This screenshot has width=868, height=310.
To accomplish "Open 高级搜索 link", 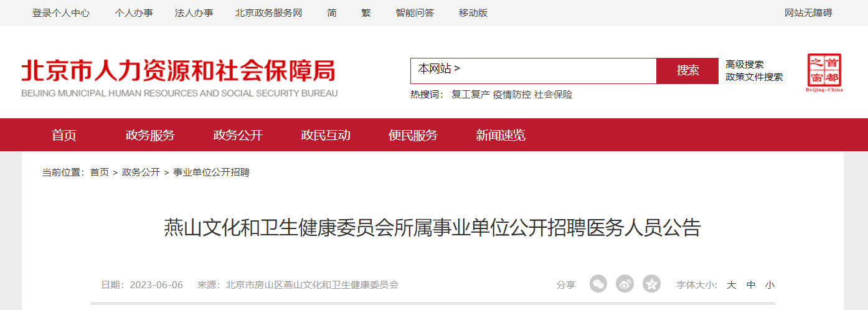I will [x=745, y=64].
